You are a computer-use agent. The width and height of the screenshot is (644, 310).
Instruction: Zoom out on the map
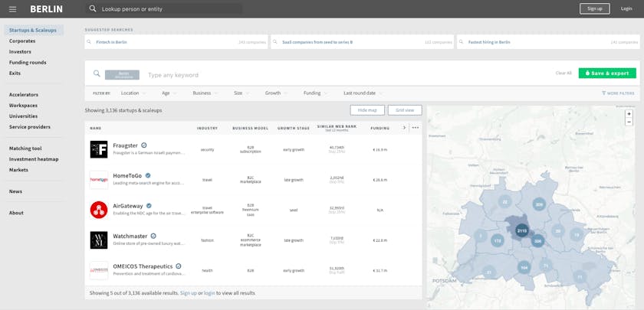(629, 122)
